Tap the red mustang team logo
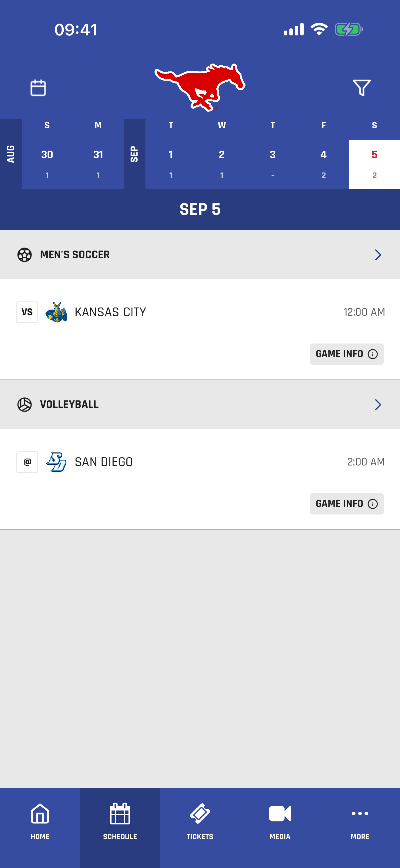Viewport: 400px width, 868px height. tap(200, 87)
